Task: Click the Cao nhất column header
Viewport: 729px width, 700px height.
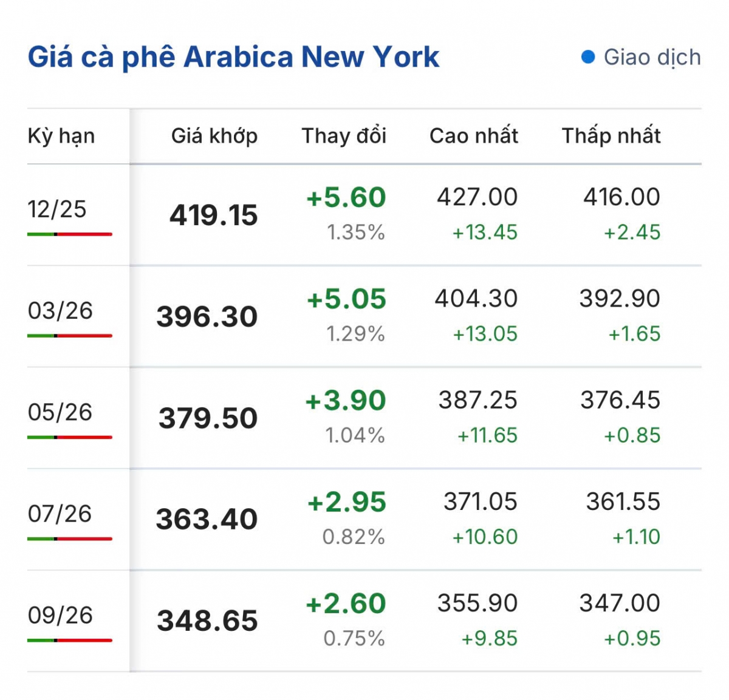Action: [474, 136]
